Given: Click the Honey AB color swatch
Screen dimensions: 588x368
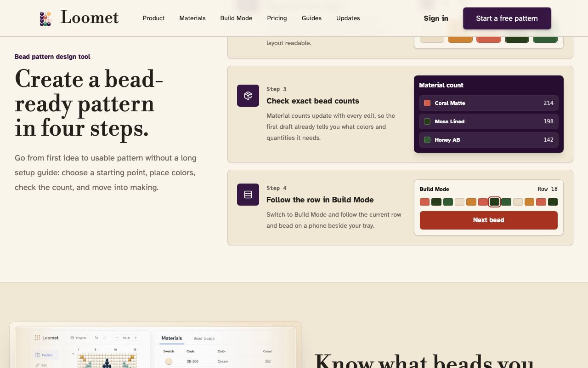Looking at the screenshot, I should 427,140.
